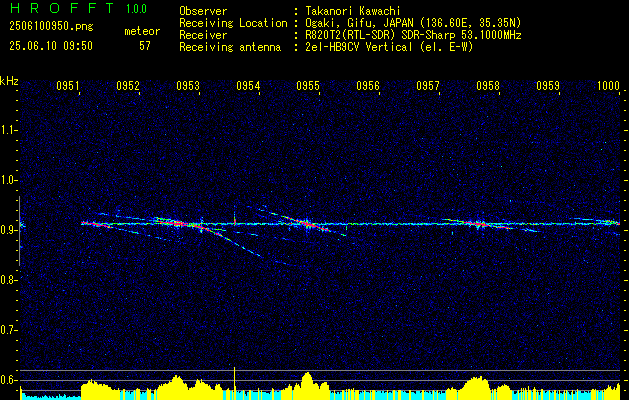Viewport: 629px width, 400px height.
Task: Click the 'Receiving Location' label
Action: point(233,23)
